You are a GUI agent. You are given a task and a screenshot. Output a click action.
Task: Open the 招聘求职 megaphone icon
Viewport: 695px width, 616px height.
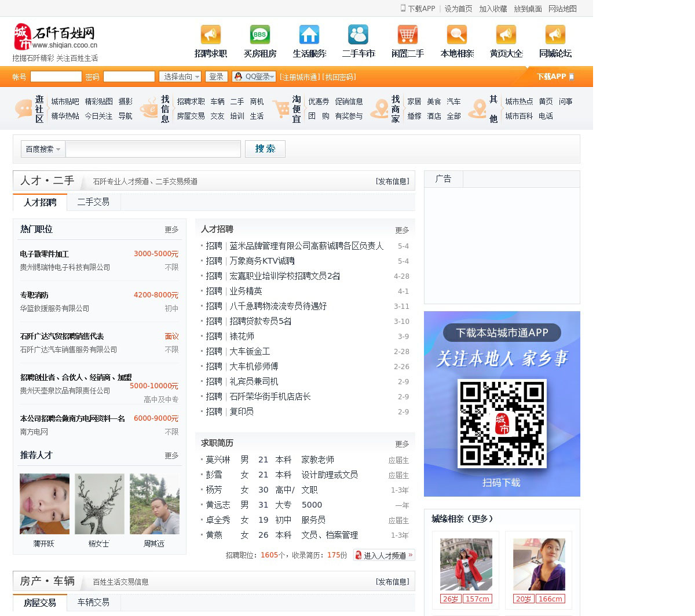pyautogui.click(x=210, y=35)
